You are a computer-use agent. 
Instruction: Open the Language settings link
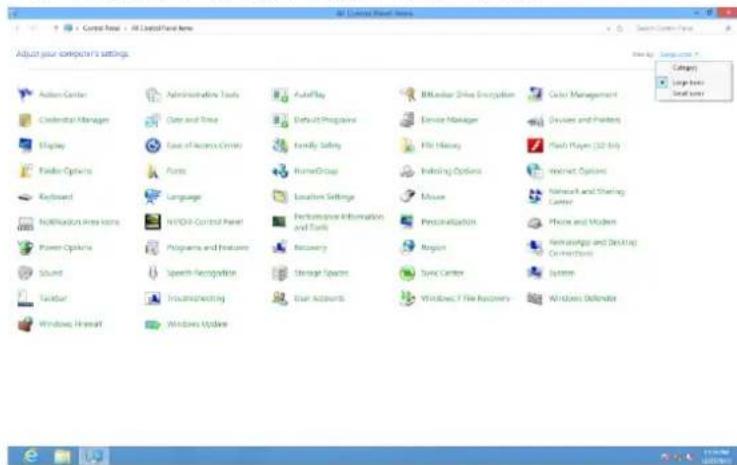(x=184, y=197)
